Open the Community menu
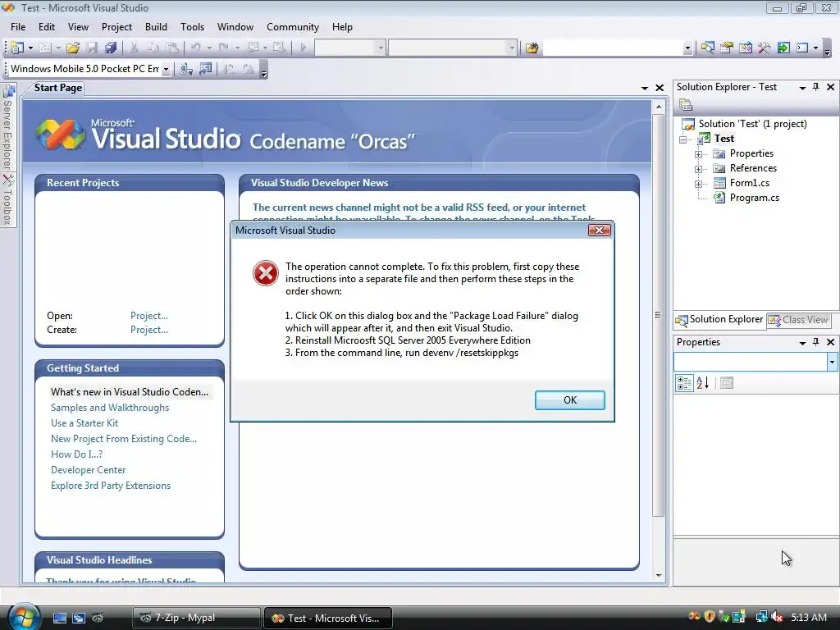 coord(293,27)
